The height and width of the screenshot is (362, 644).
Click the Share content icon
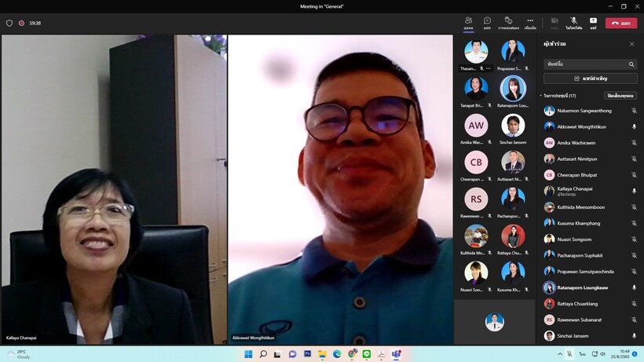(x=593, y=23)
